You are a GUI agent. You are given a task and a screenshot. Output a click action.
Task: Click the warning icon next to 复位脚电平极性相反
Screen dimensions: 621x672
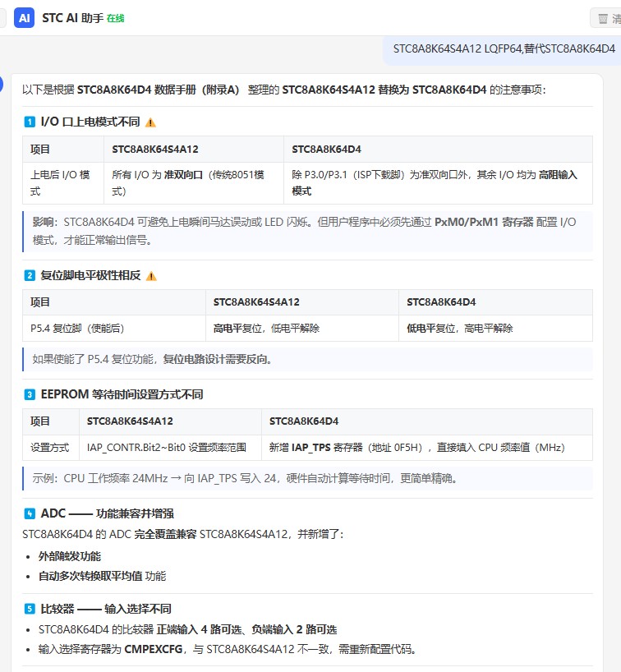tap(151, 276)
